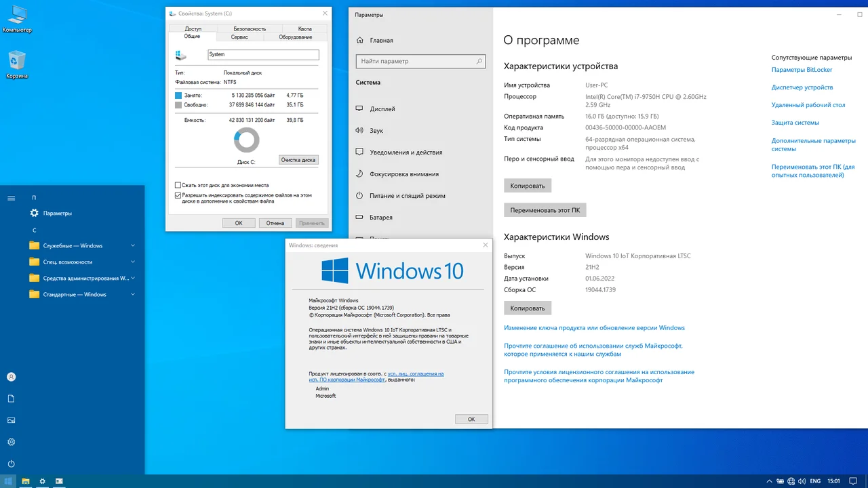Click Отмена in disk properties dialog

pyautogui.click(x=275, y=223)
